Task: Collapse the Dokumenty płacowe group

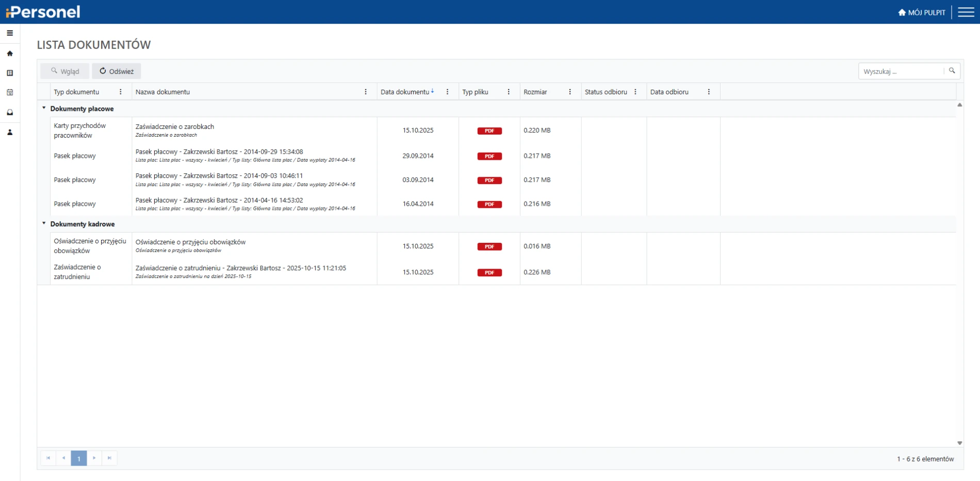Action: (44, 108)
